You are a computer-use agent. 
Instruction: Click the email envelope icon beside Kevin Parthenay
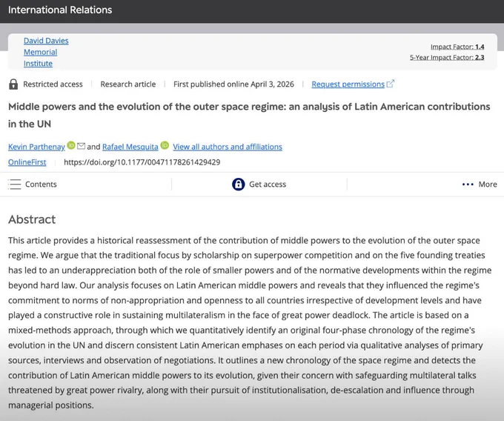point(81,146)
